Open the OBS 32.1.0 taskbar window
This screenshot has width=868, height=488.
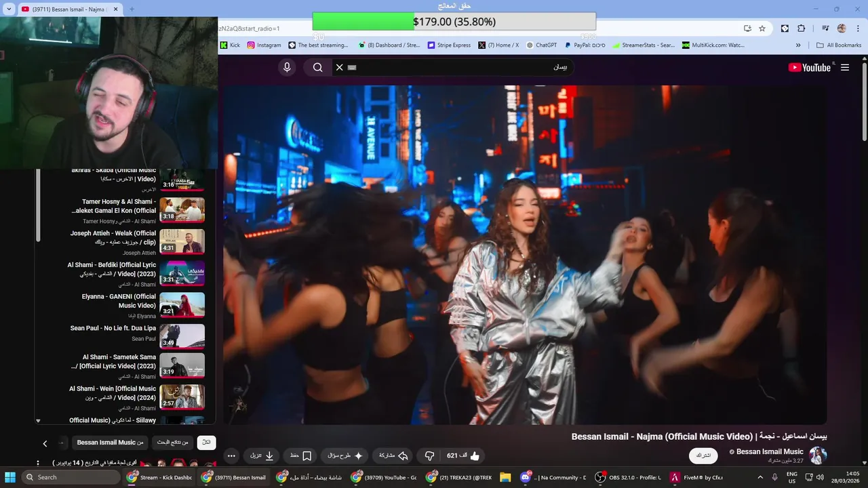point(628,477)
